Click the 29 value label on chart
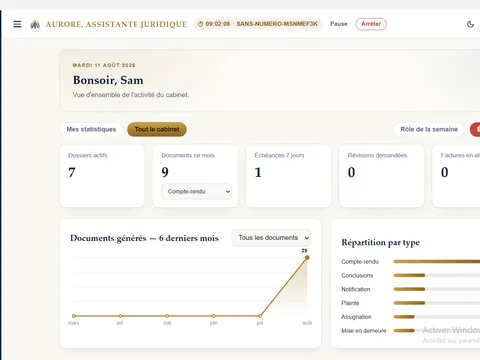 click(x=304, y=251)
